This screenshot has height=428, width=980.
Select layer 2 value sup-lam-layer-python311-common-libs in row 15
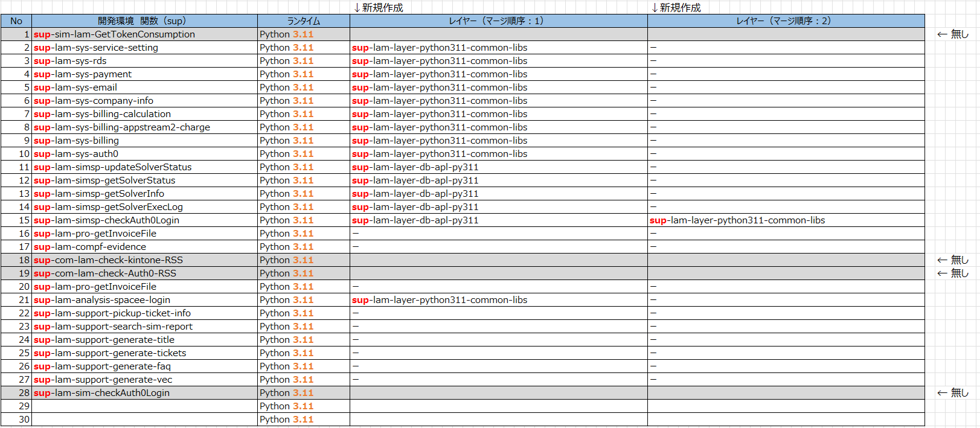tap(737, 220)
